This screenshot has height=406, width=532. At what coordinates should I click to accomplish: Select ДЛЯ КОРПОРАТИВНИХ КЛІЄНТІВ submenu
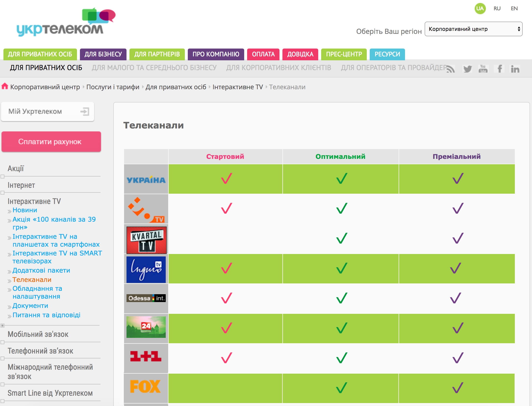tap(279, 68)
